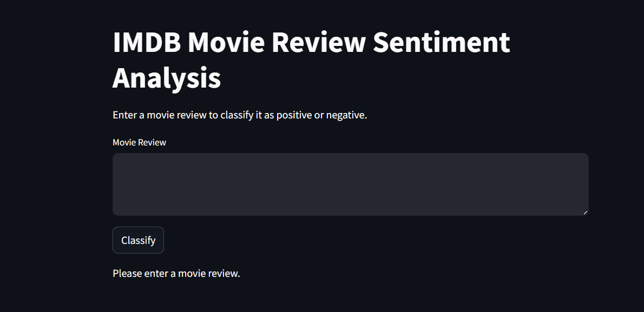Click the top-right corner of the review text area

(x=586, y=156)
